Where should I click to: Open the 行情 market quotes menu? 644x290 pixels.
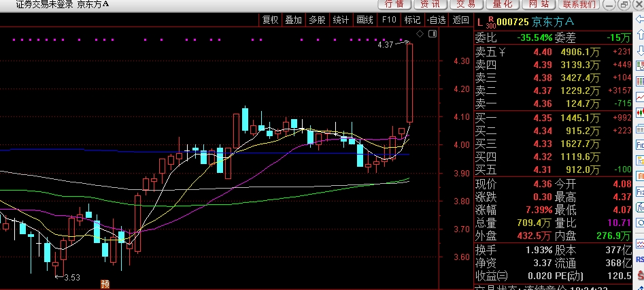[394, 5]
